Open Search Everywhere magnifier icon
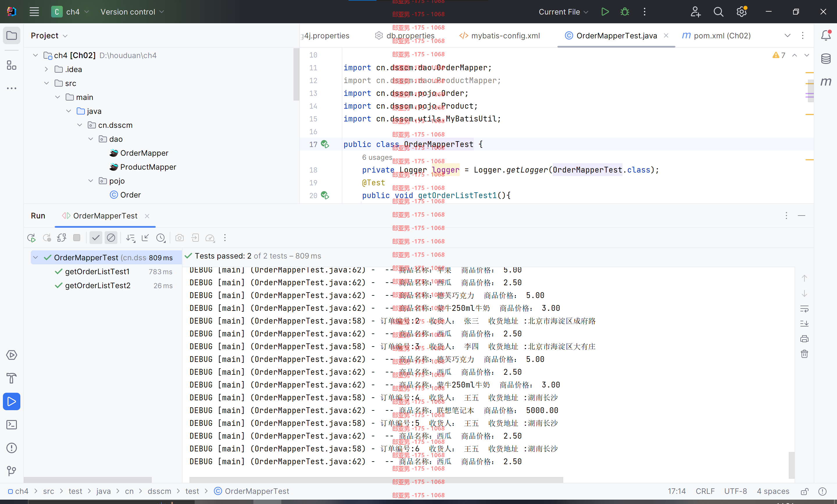Screen dimensions: 837x504 tap(718, 12)
